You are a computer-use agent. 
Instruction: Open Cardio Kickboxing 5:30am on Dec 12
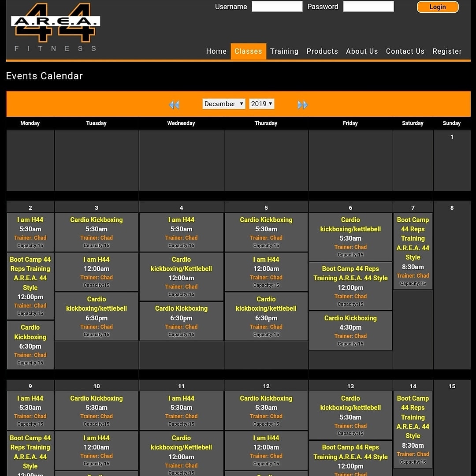tap(266, 411)
